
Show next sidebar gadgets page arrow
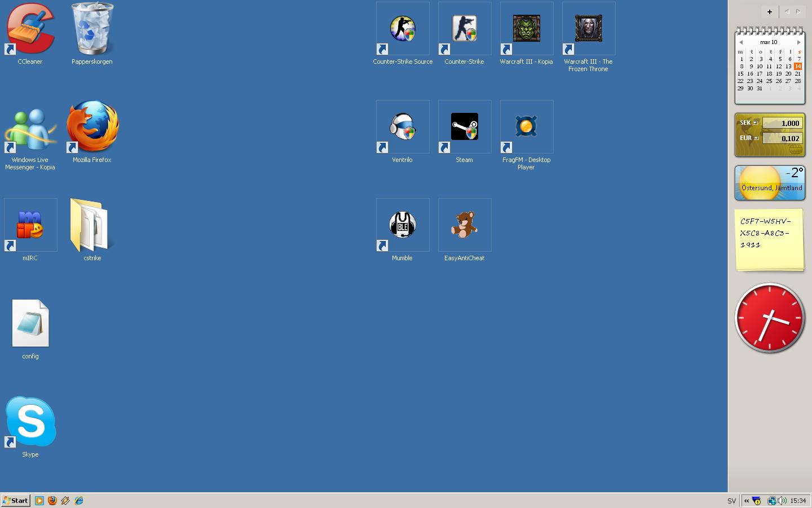coord(798,11)
